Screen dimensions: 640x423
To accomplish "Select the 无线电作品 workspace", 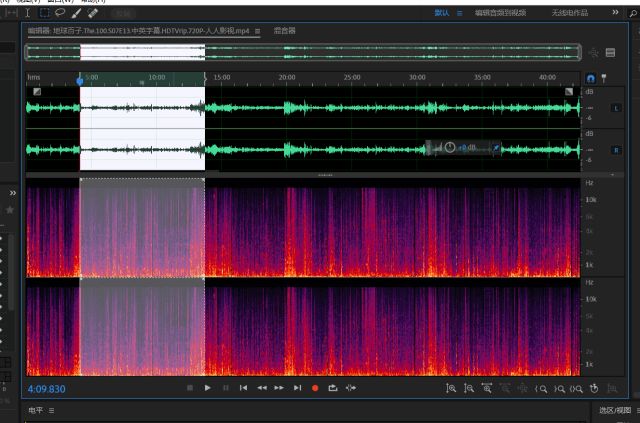I will (571, 13).
